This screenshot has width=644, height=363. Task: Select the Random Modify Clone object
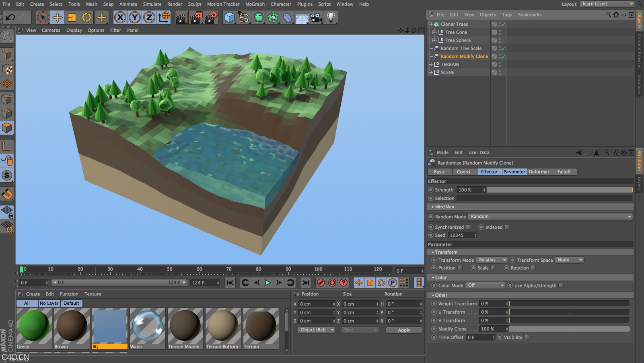point(464,56)
